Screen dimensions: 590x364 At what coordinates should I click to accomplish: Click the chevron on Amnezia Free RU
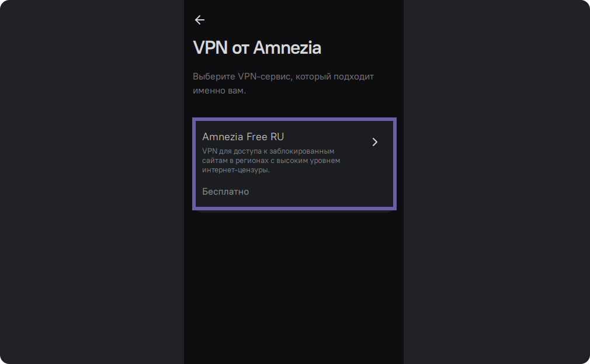[375, 141]
